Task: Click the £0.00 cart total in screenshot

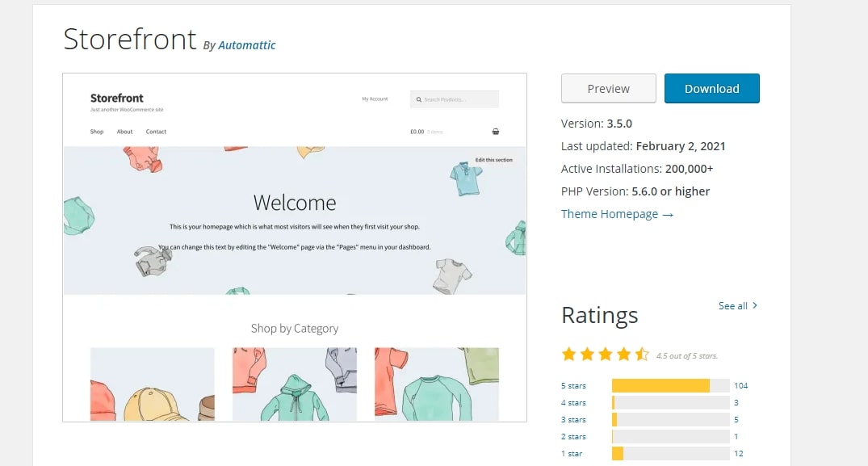Action: pyautogui.click(x=417, y=132)
